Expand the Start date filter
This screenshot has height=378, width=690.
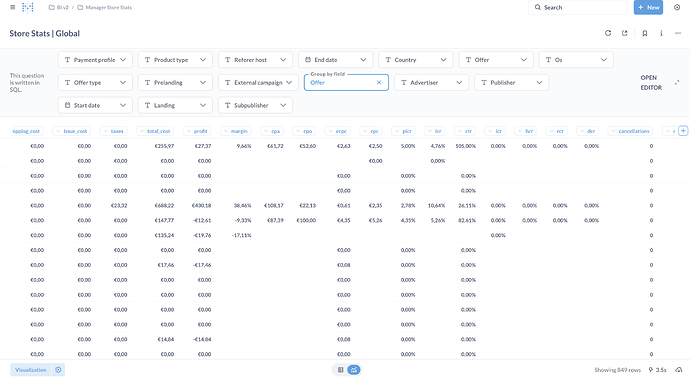pos(95,106)
